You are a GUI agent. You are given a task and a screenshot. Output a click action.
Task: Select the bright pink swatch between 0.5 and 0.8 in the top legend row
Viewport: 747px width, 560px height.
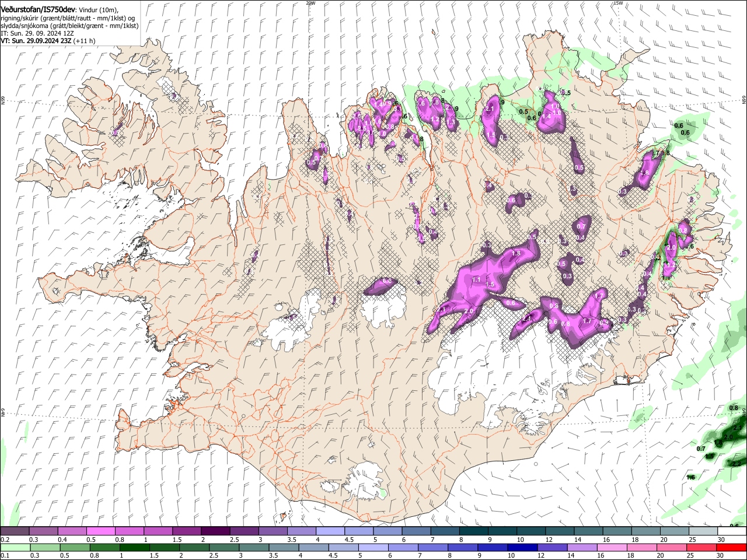tap(100, 531)
